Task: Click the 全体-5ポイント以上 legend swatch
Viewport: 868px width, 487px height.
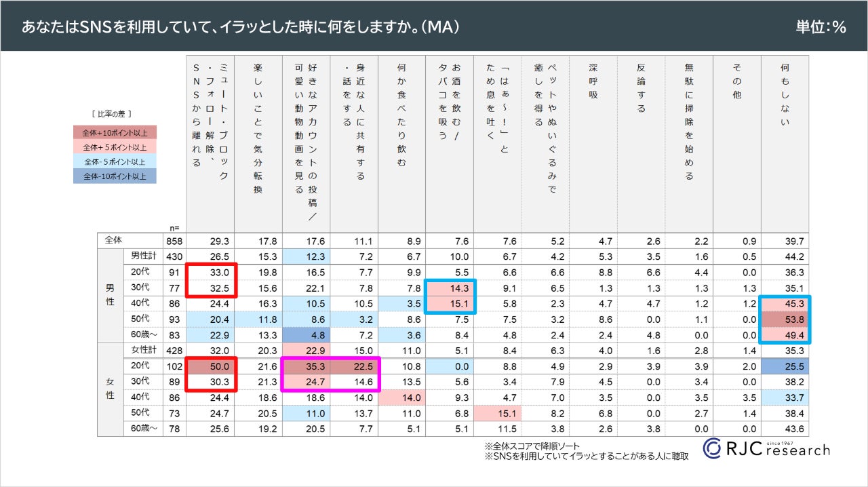Action: pos(115,161)
